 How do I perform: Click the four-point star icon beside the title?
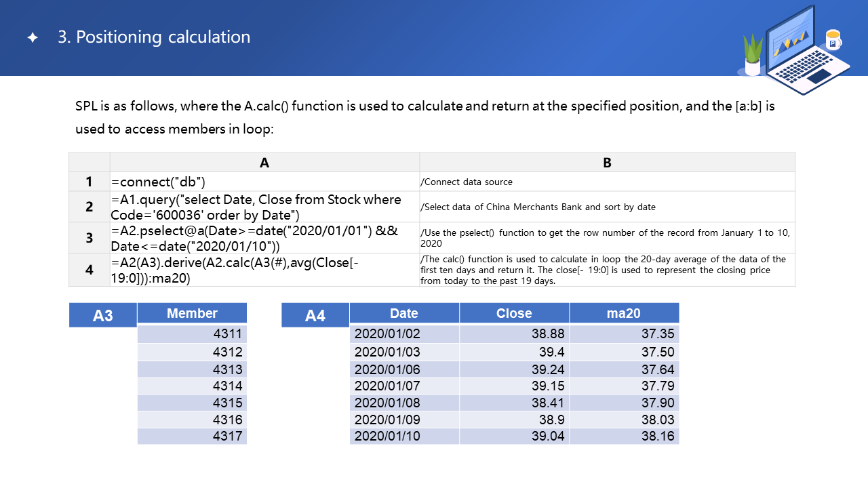click(x=33, y=38)
